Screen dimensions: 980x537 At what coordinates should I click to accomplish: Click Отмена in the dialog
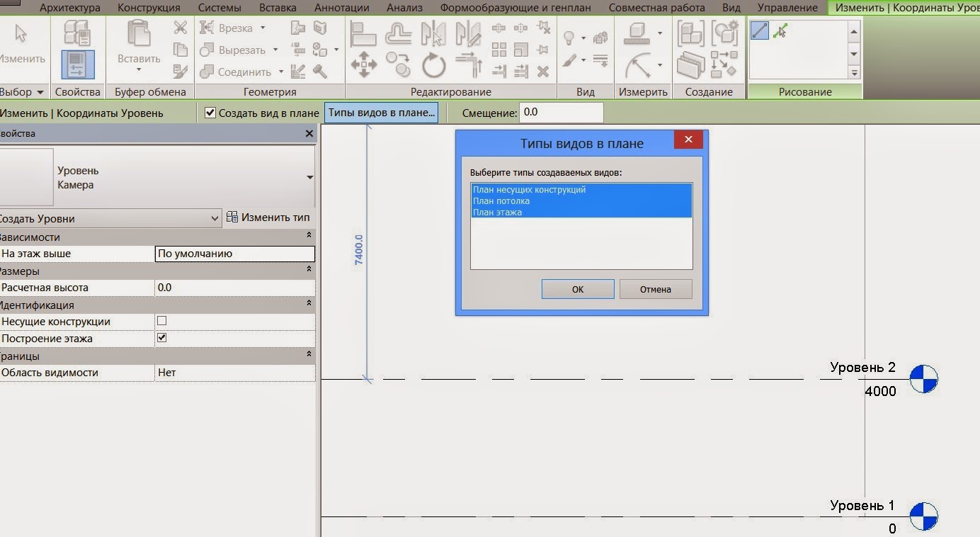click(656, 289)
